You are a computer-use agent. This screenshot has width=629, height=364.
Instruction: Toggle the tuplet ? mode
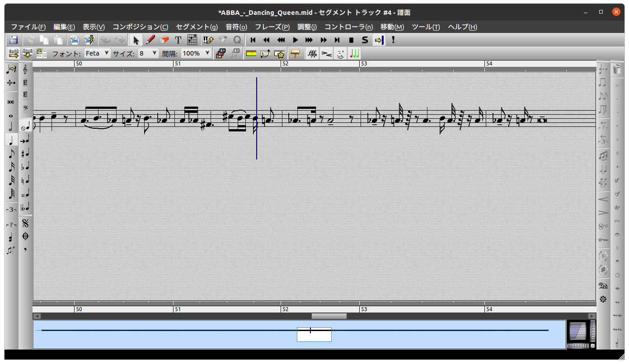pyautogui.click(x=11, y=224)
